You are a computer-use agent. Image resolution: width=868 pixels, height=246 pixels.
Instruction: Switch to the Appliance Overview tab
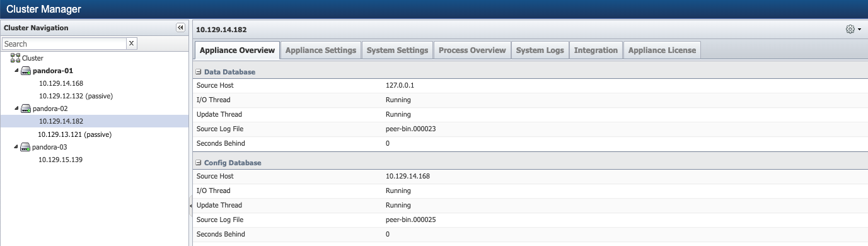[237, 50]
